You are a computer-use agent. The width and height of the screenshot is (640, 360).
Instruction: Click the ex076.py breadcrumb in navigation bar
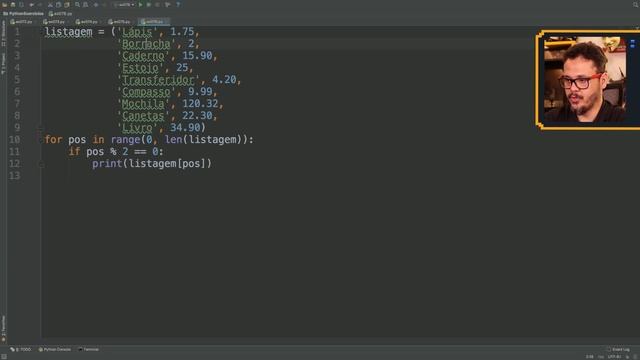tap(60, 14)
